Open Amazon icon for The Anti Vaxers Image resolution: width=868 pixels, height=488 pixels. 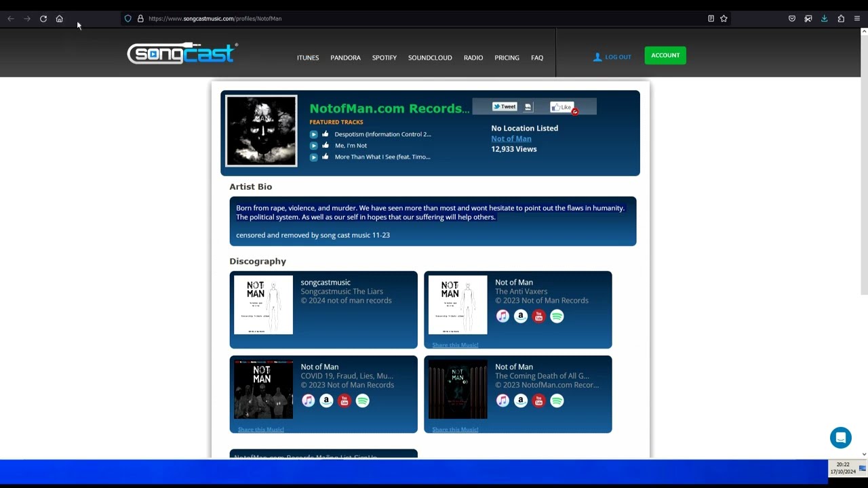pyautogui.click(x=521, y=316)
